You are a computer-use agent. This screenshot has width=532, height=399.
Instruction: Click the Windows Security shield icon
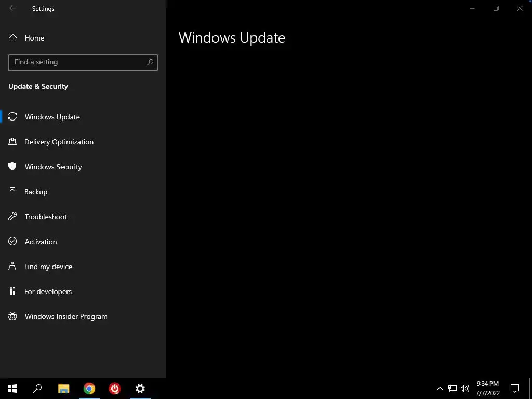coord(12,166)
